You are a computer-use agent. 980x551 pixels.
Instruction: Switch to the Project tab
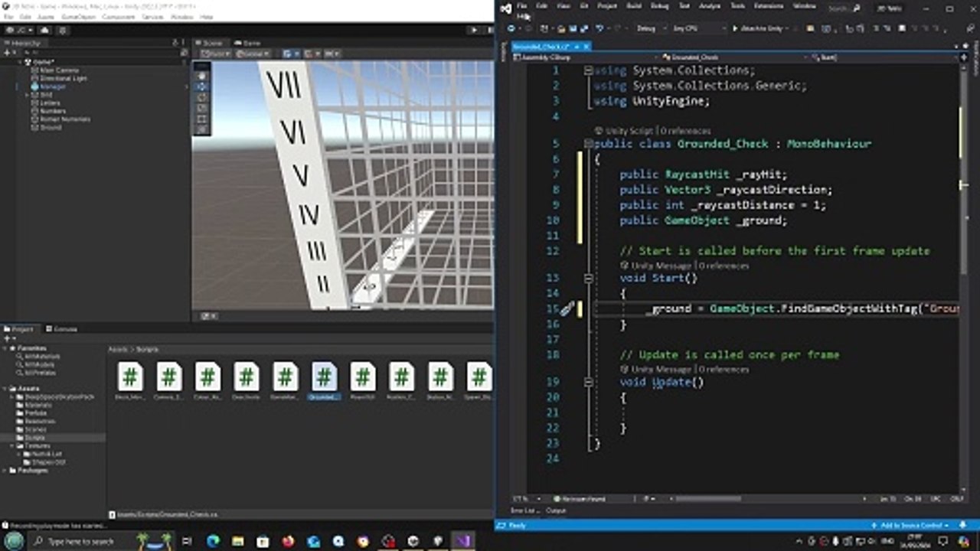[19, 329]
